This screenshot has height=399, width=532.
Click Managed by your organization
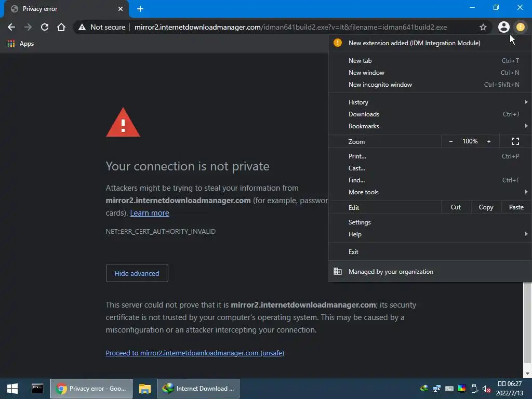[430, 271]
